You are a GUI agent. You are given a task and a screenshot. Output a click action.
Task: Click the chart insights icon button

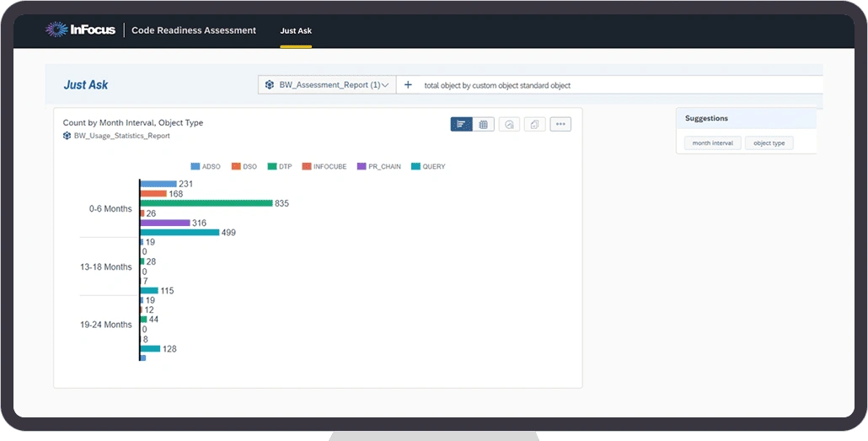coord(509,125)
